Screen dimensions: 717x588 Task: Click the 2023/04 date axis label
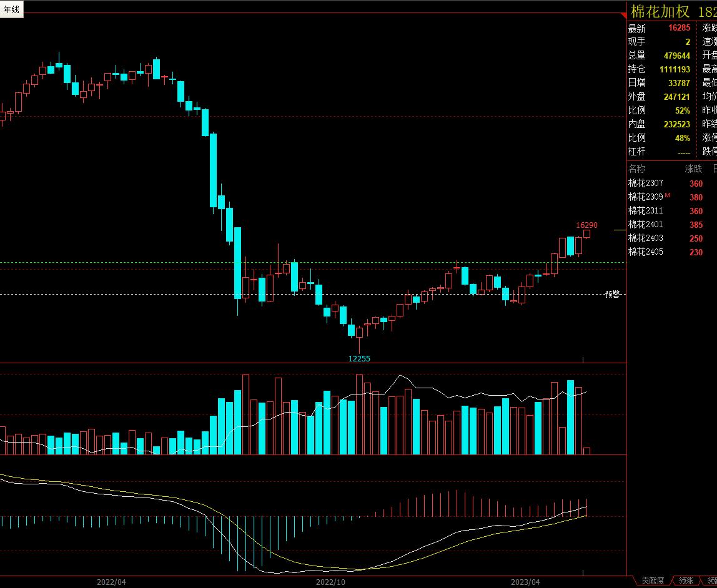tap(525, 582)
